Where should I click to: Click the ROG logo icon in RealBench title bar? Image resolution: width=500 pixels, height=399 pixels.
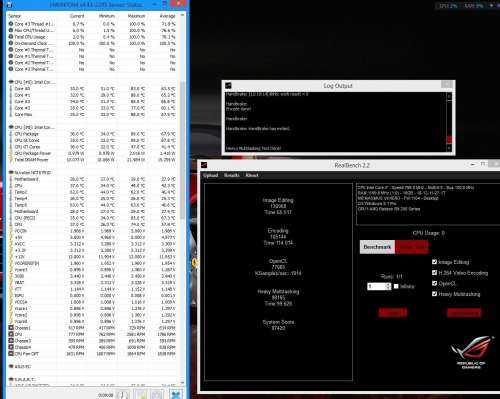(x=204, y=165)
